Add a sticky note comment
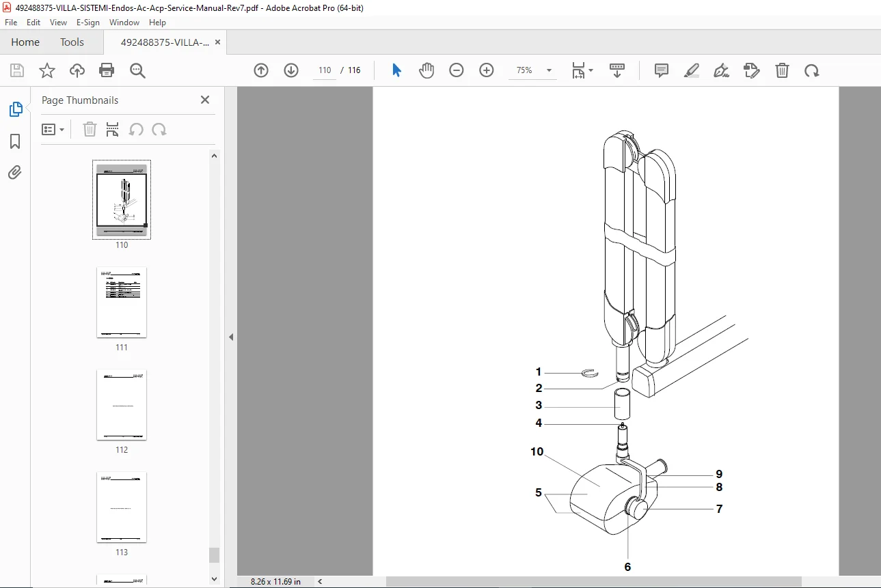881x588 pixels. (x=662, y=70)
